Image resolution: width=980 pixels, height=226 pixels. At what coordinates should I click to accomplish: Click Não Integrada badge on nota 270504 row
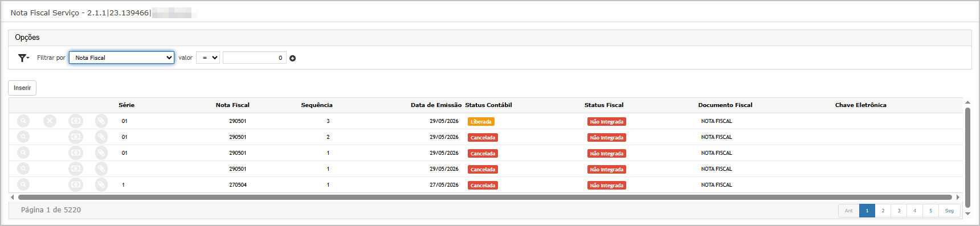click(x=607, y=186)
